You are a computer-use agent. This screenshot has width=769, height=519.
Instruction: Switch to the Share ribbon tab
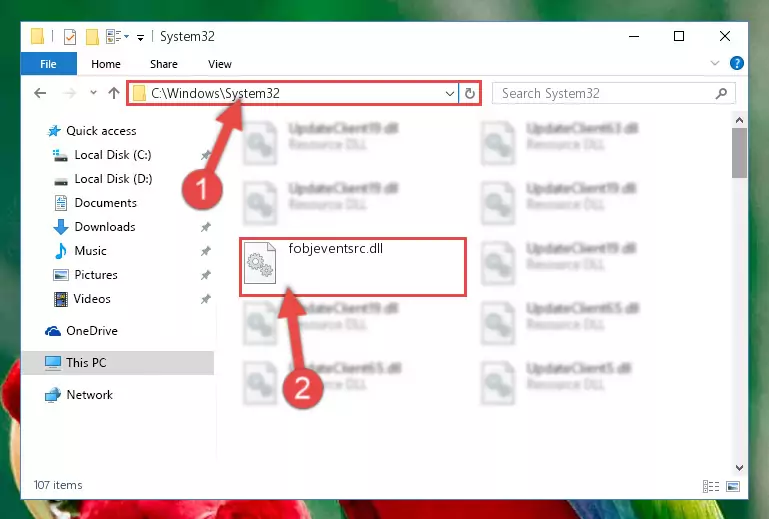pos(164,64)
